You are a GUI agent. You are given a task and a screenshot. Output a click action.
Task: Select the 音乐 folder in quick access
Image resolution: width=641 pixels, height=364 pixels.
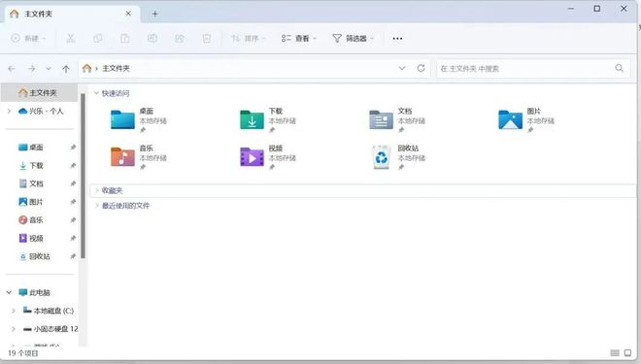click(139, 157)
